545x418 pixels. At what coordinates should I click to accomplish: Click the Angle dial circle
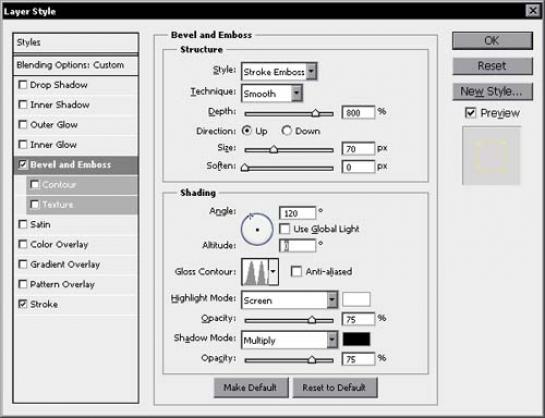tap(257, 229)
